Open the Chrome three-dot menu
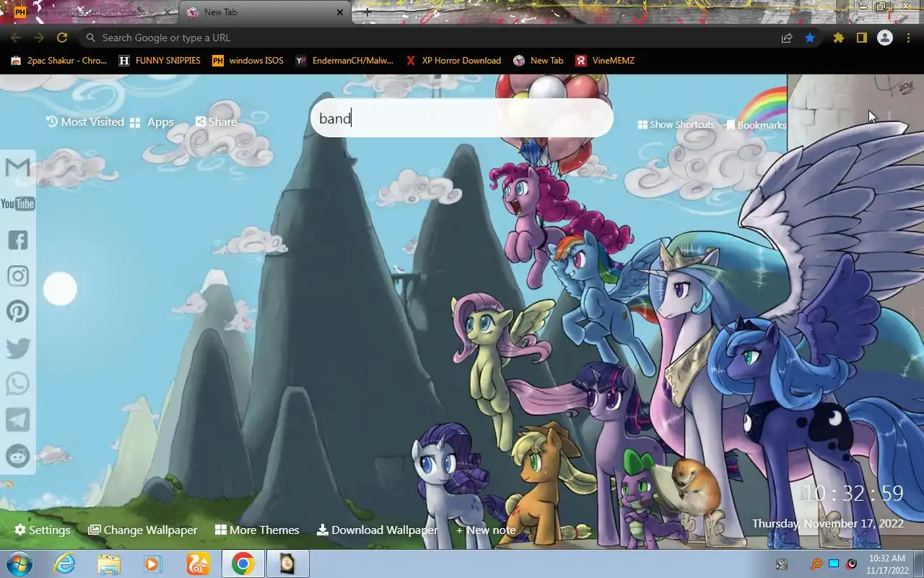 pos(908,38)
